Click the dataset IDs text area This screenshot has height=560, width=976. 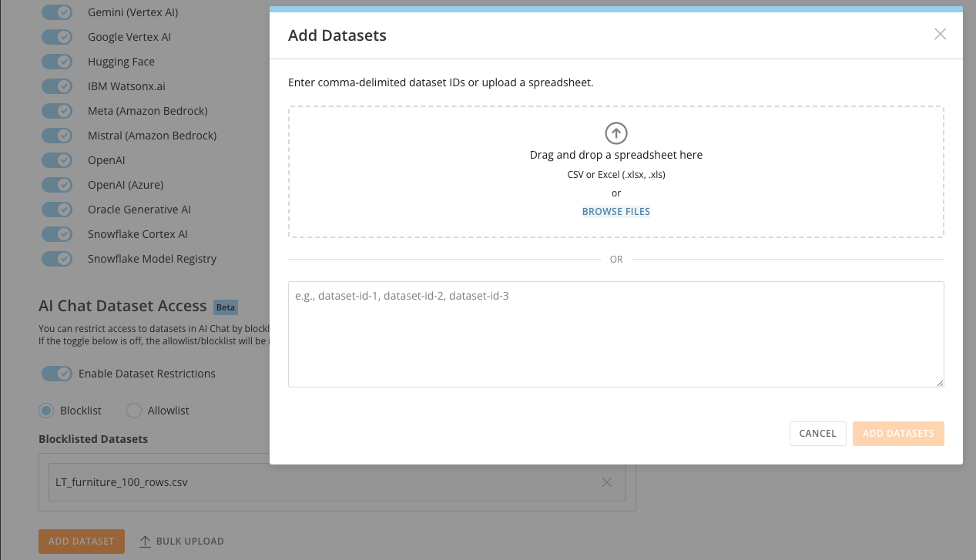[616, 334]
